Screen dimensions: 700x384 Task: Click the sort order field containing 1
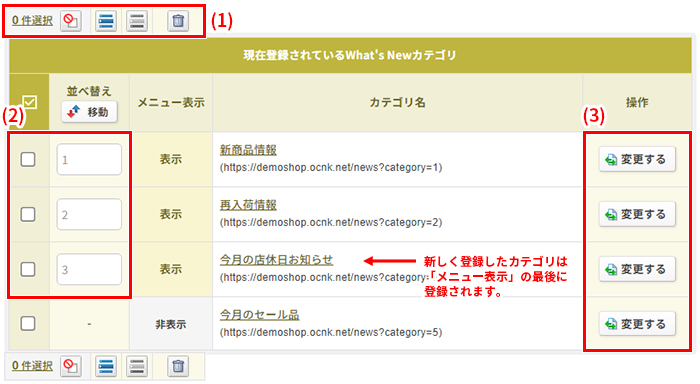coord(89,159)
